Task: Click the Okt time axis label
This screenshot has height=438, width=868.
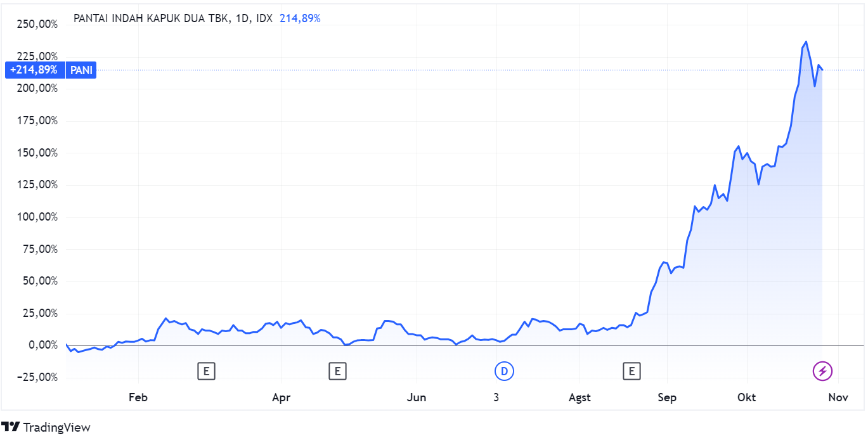Action: click(746, 397)
